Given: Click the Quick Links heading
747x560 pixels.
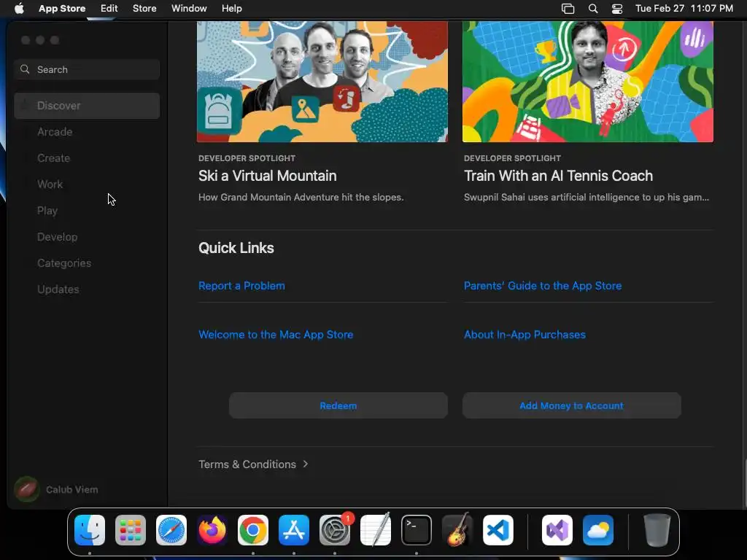Looking at the screenshot, I should tap(236, 248).
